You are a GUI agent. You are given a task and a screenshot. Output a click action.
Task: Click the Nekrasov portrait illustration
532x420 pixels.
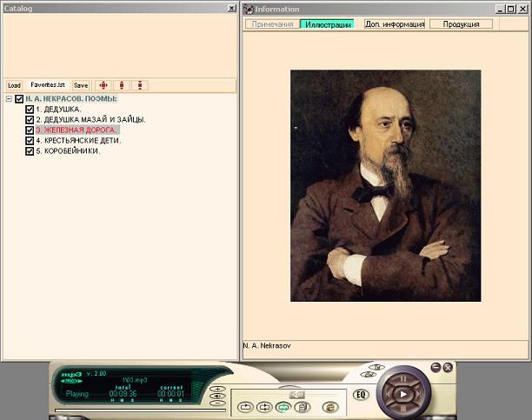click(385, 185)
